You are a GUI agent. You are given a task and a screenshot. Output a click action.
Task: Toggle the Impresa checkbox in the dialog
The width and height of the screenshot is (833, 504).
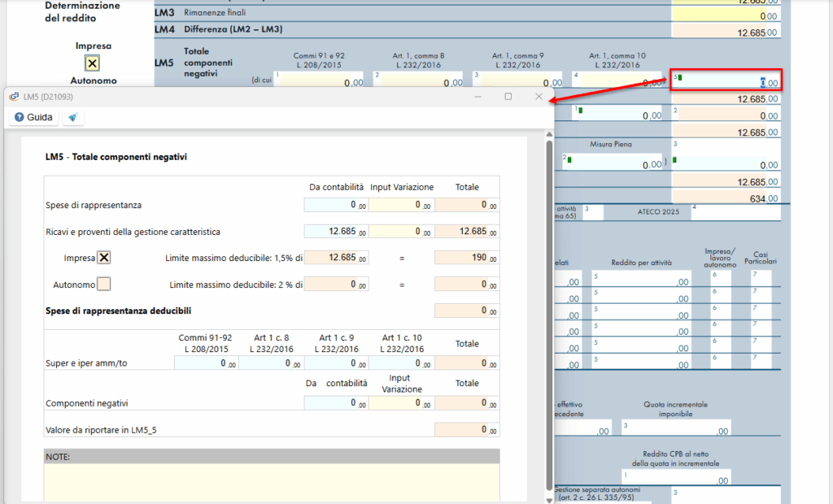point(104,258)
